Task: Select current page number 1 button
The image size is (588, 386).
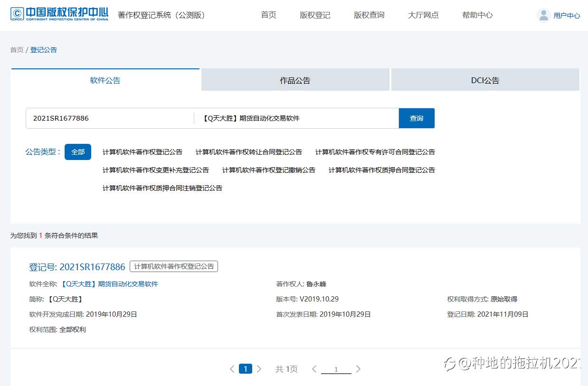Action: pos(246,369)
